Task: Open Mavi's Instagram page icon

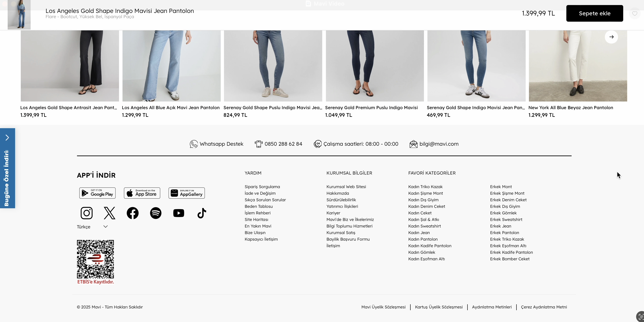Action: 86,213
